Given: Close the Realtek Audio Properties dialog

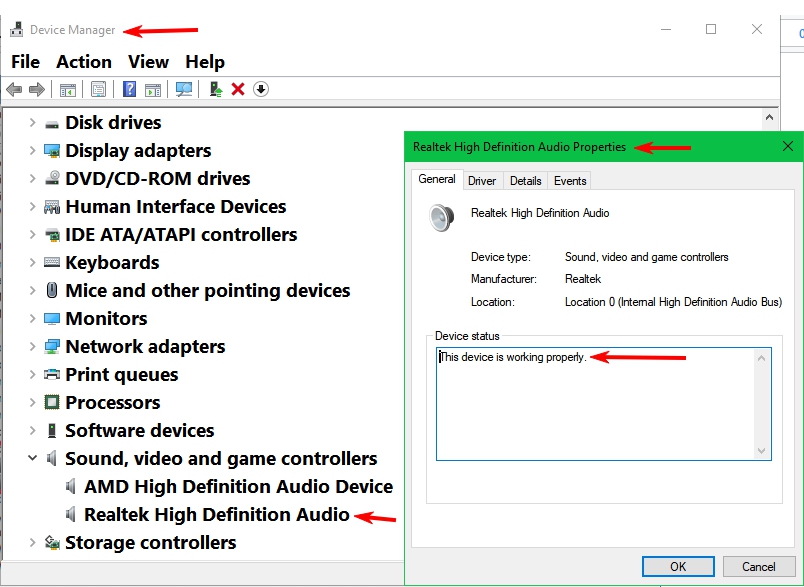Looking at the screenshot, I should pyautogui.click(x=788, y=147).
